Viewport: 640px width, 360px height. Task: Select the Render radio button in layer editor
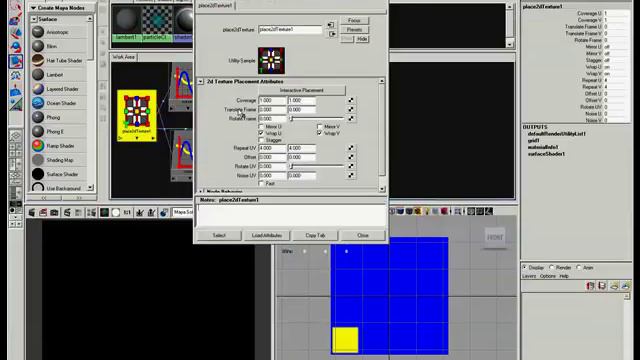[x=551, y=267]
